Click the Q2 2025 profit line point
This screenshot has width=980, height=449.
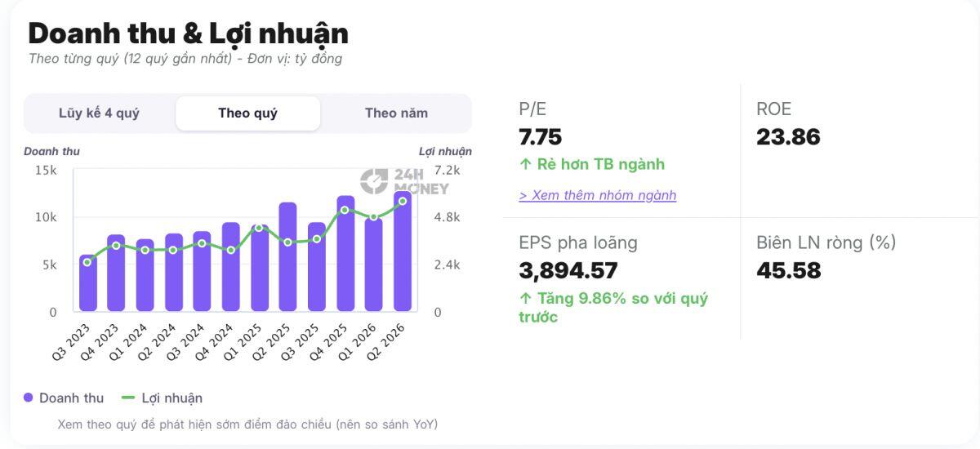point(287,242)
